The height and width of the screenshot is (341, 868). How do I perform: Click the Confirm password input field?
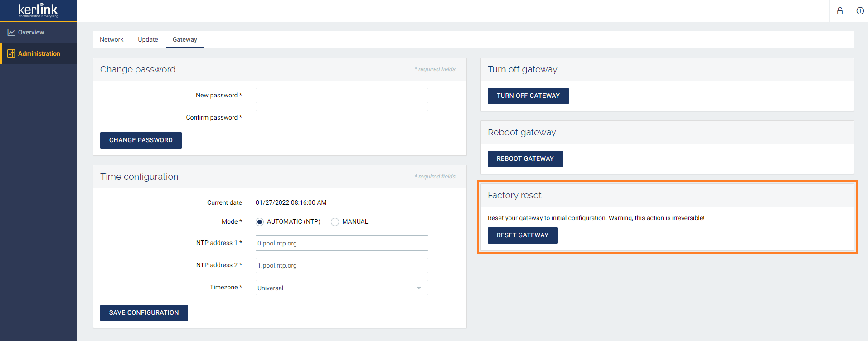coord(342,118)
